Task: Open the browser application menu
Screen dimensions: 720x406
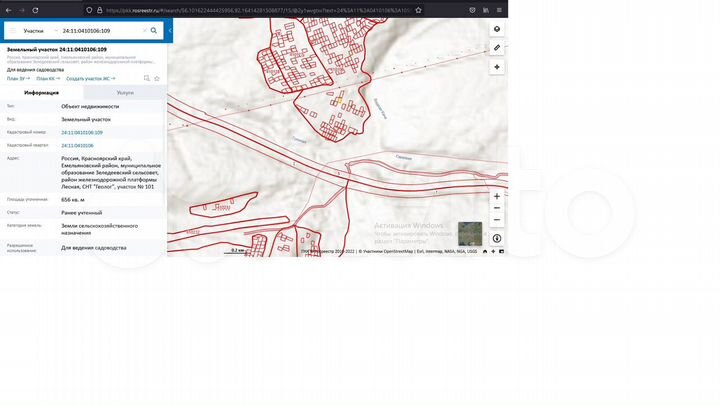Action: [x=497, y=10]
